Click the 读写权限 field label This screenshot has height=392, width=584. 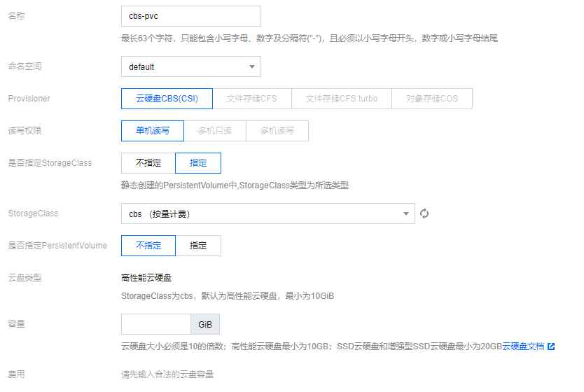(25, 131)
